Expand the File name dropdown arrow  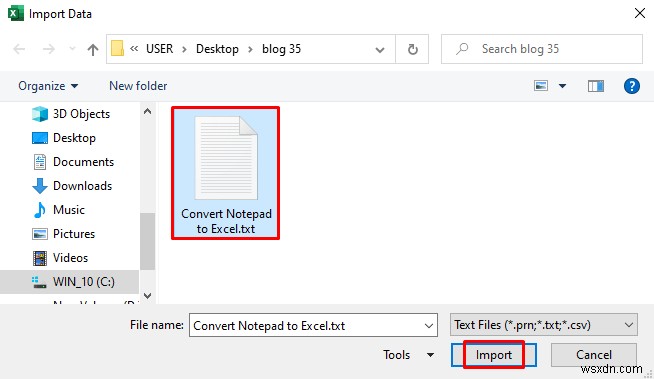(428, 326)
